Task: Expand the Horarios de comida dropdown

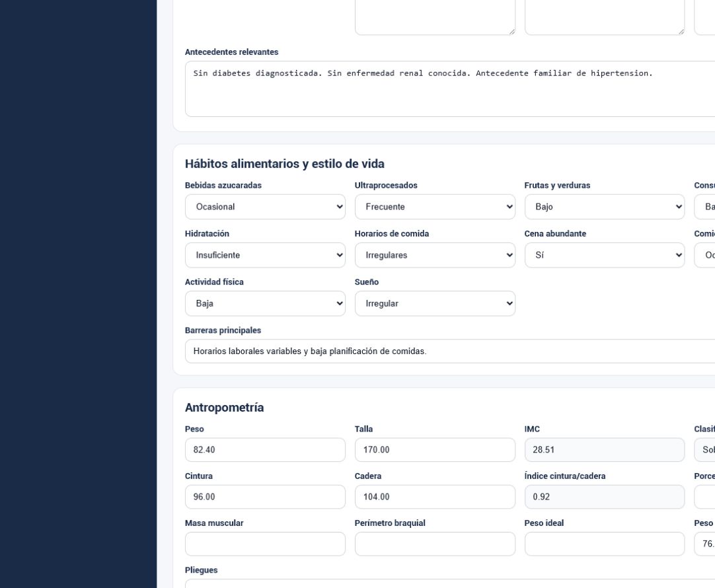Action: tap(435, 255)
